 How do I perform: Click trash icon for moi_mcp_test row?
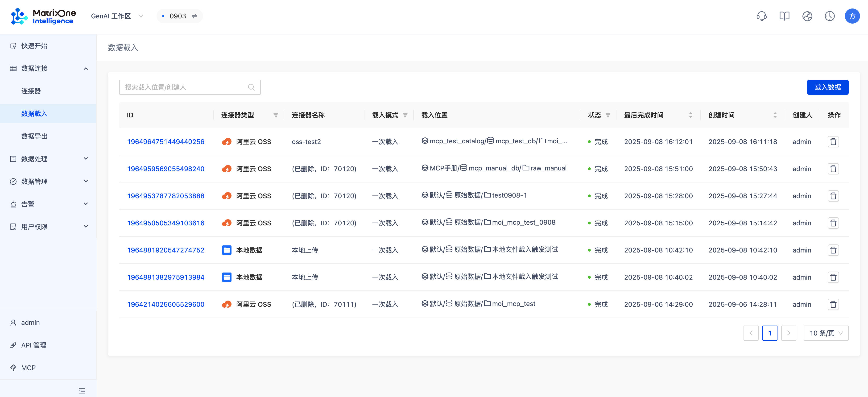point(833,304)
